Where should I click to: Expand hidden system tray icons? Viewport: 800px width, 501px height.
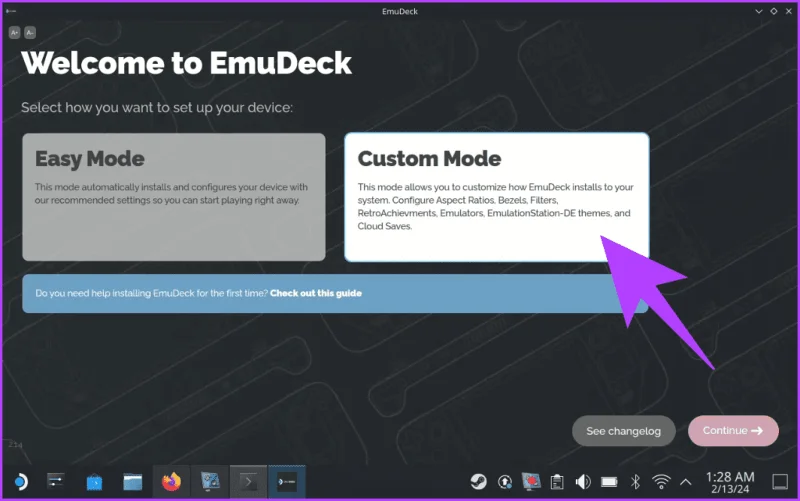click(x=686, y=482)
